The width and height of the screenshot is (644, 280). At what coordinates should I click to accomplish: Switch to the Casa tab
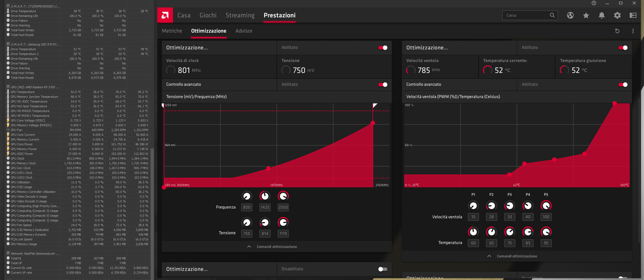tap(184, 16)
